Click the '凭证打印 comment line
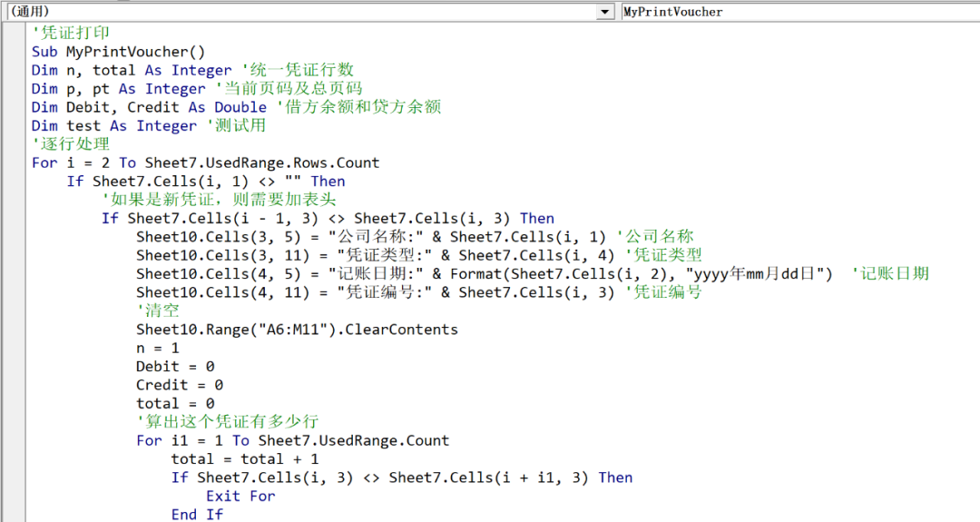Image resolution: width=980 pixels, height=522 pixels. 71,33
